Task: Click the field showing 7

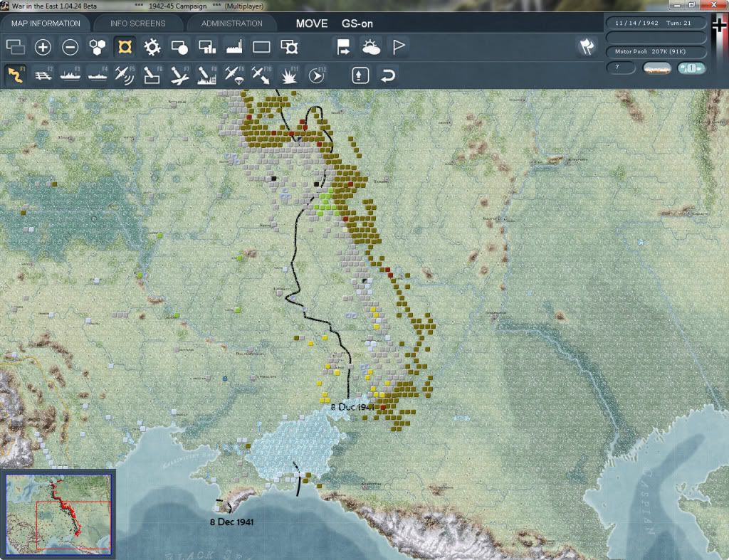Action: coord(621,68)
